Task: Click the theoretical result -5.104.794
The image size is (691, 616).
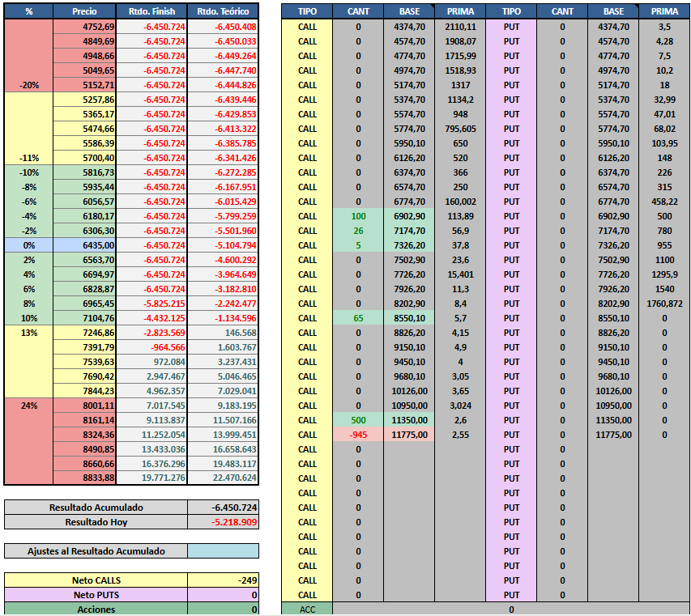Action: tap(223, 245)
